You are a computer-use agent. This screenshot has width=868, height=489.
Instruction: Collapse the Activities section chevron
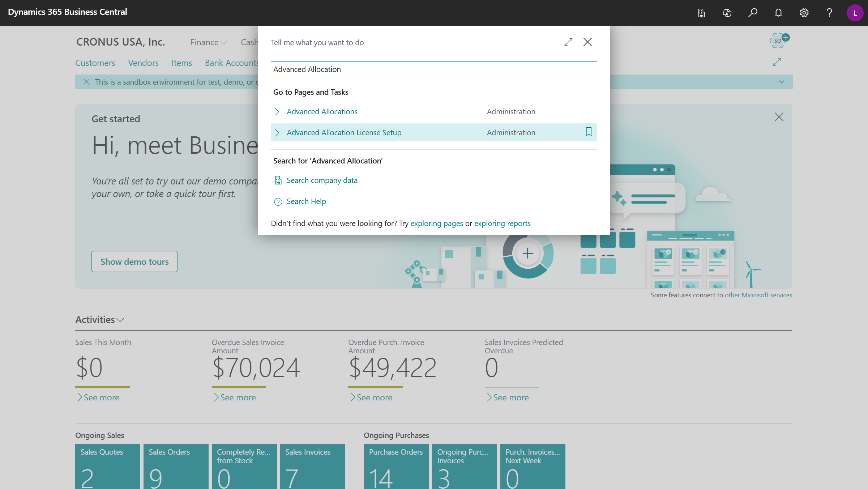121,320
